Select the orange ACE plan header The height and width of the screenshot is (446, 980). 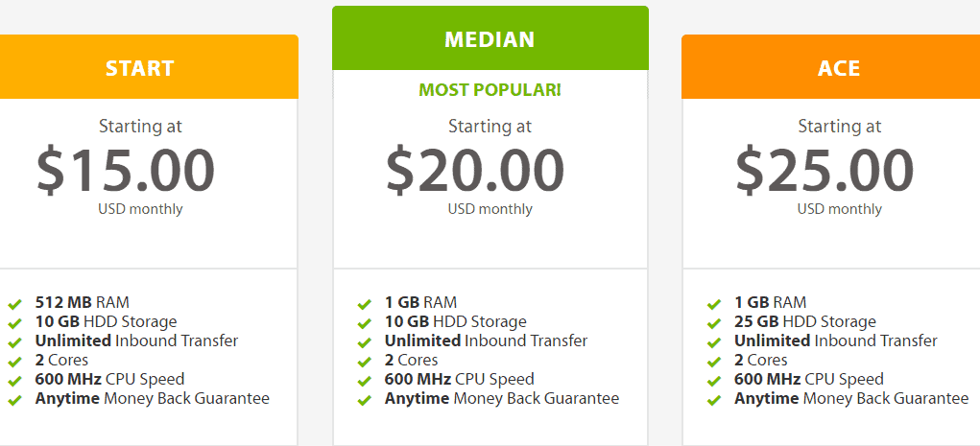[x=830, y=67]
